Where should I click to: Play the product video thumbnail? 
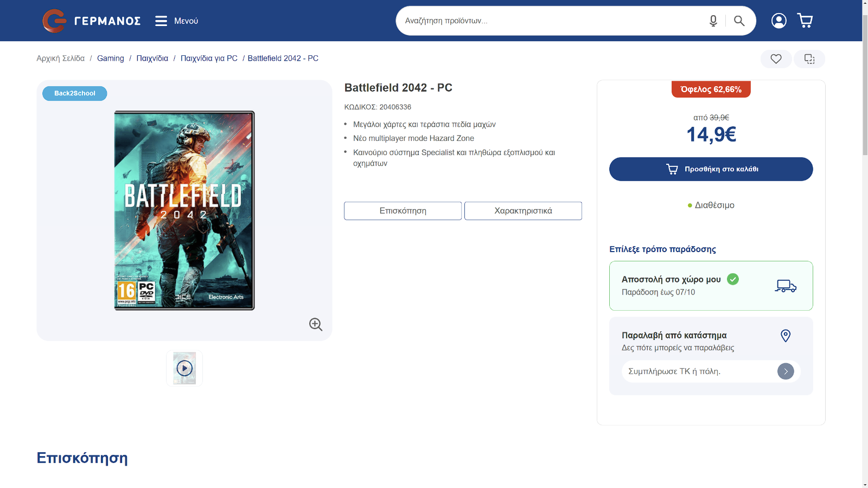(184, 368)
